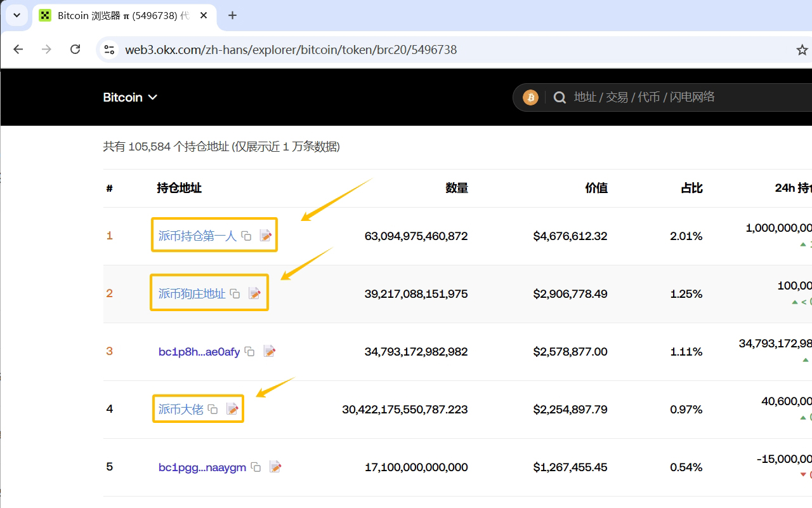Screen dimensions: 812x508
Task: Edit label note for bc1pgg...naaygm
Action: click(x=275, y=467)
